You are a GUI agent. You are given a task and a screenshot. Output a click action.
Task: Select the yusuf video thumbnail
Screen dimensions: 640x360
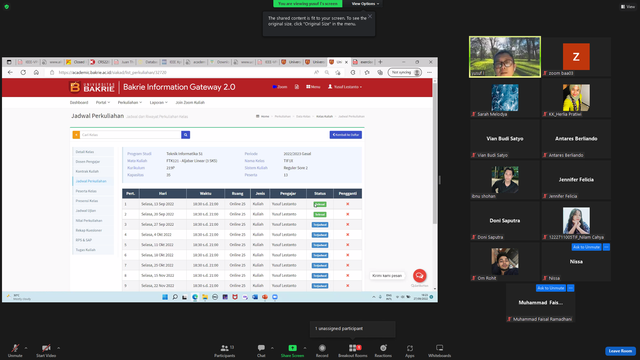coord(505,57)
